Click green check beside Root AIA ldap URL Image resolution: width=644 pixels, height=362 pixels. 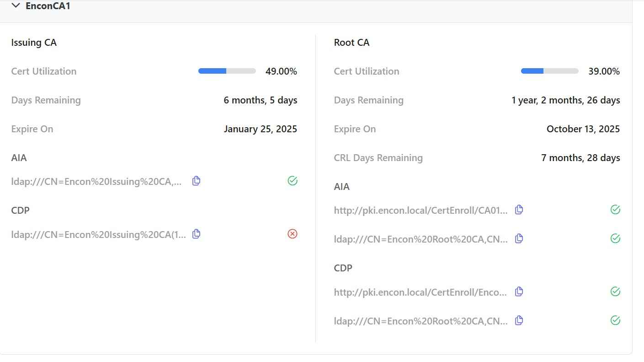pyautogui.click(x=615, y=238)
